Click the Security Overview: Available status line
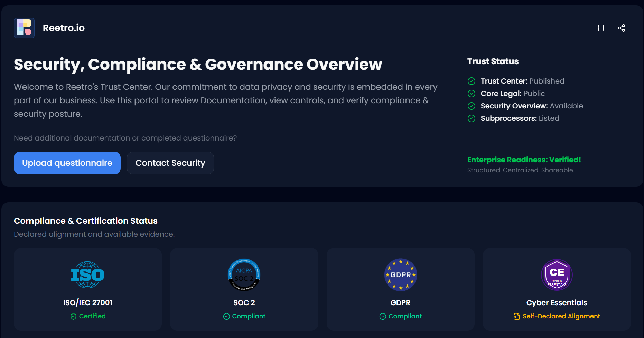Screen dimensions: 644x338 pyautogui.click(x=532, y=106)
